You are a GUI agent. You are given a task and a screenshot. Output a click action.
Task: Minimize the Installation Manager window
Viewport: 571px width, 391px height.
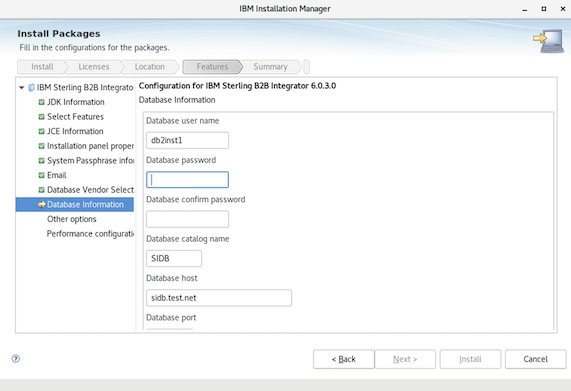coord(525,9)
